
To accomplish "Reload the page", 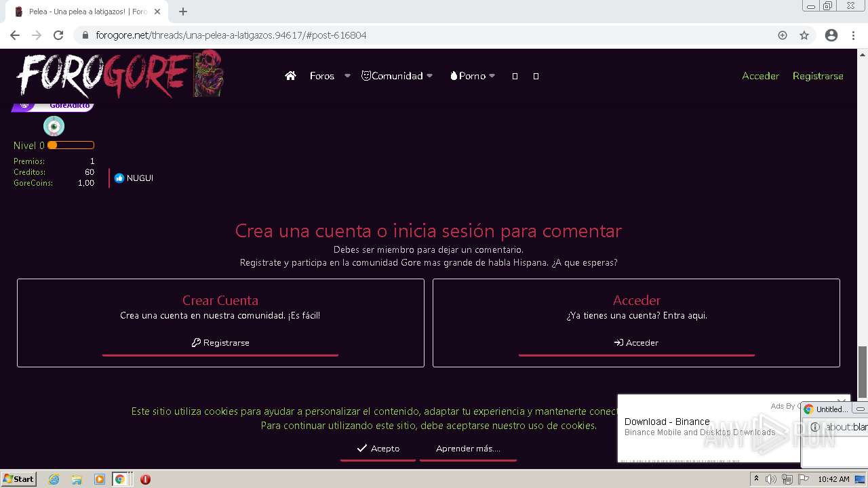I will coord(58,35).
